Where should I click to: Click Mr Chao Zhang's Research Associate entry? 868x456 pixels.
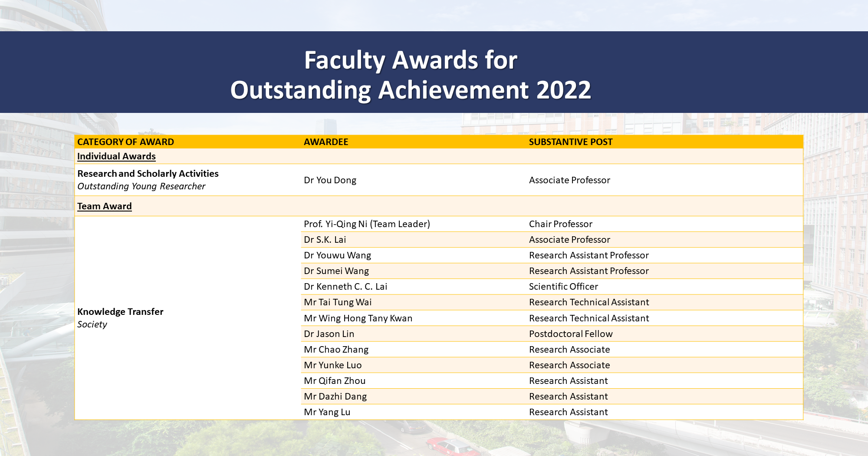(x=569, y=349)
